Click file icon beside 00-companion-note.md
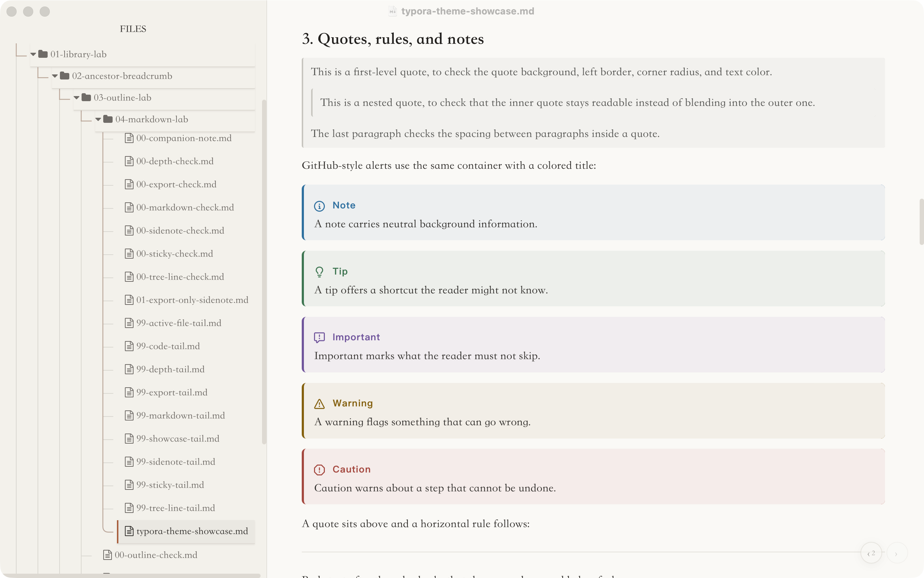 129,138
